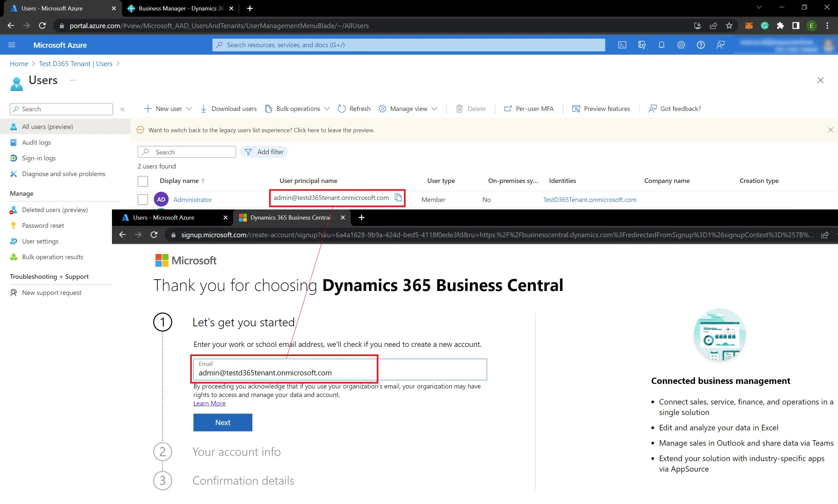Image resolution: width=838 pixels, height=504 pixels.
Task: Go back in lower browser window
Action: click(122, 235)
